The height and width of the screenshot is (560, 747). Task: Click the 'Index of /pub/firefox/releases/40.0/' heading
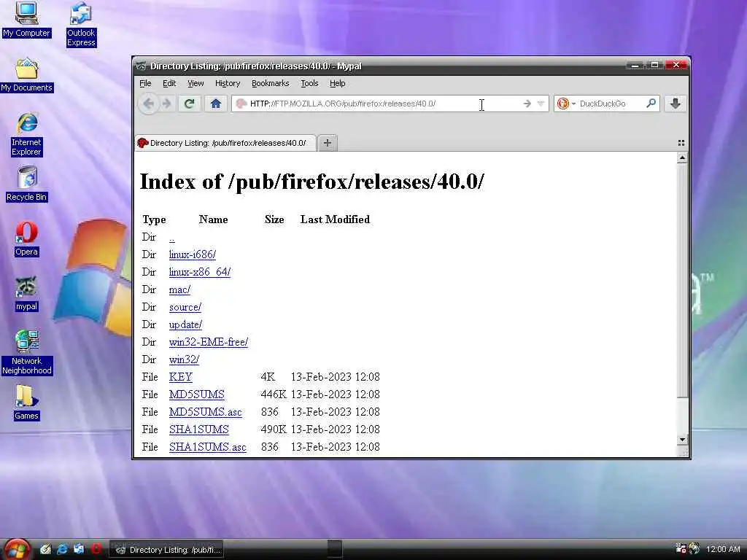click(312, 182)
